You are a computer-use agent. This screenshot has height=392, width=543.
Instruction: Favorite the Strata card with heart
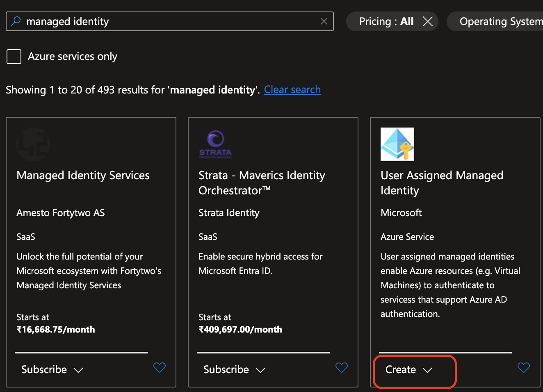tap(342, 367)
